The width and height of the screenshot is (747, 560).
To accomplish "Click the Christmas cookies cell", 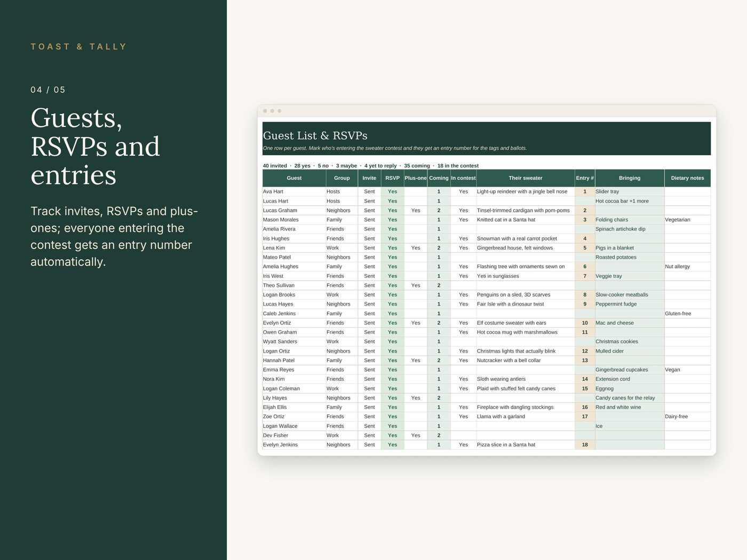I will pos(630,342).
